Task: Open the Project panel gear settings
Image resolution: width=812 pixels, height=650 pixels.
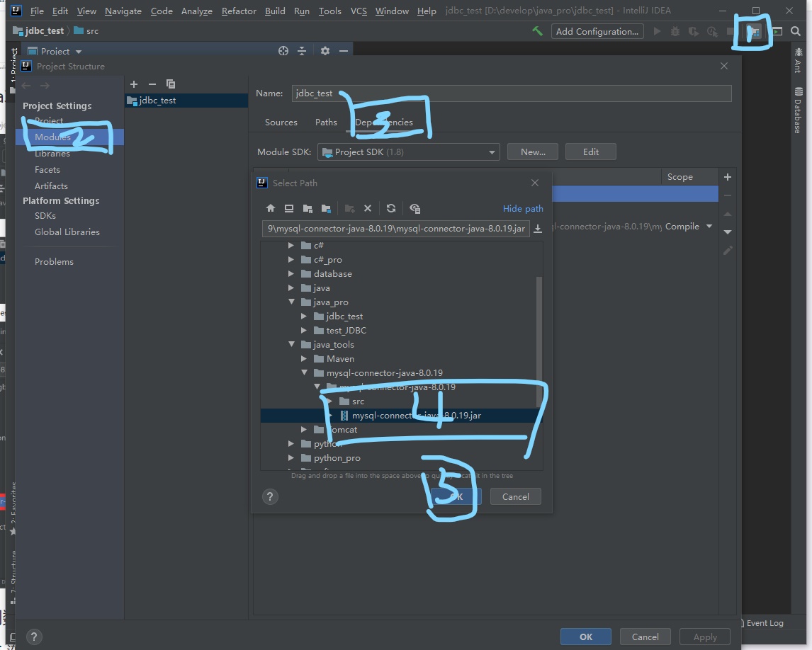Action: pos(325,51)
